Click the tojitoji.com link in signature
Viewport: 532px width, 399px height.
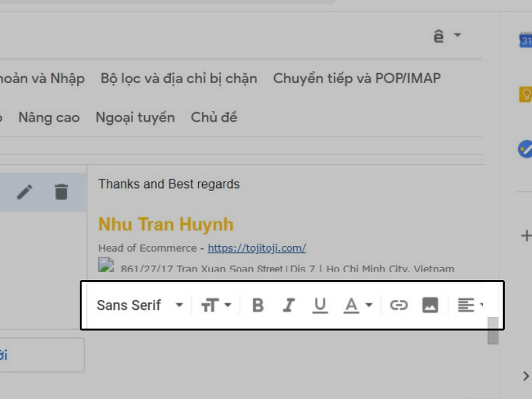pos(257,248)
